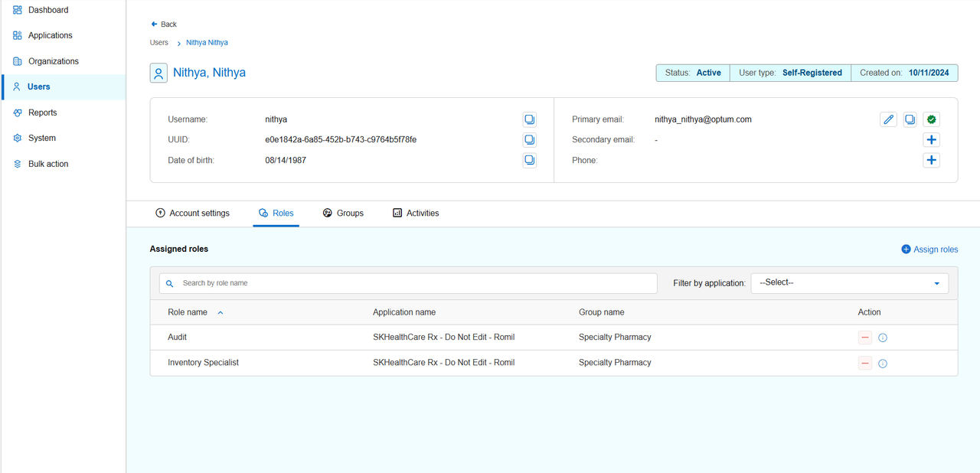980x473 pixels.
Task: Click SKHealthCare Rx application in Inventory Specialist row
Action: click(x=444, y=363)
